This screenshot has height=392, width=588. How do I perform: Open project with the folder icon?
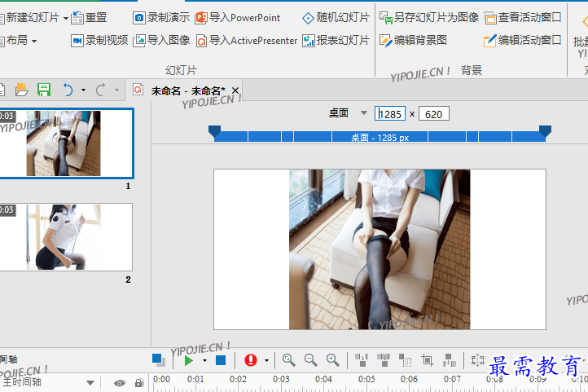pos(21,90)
